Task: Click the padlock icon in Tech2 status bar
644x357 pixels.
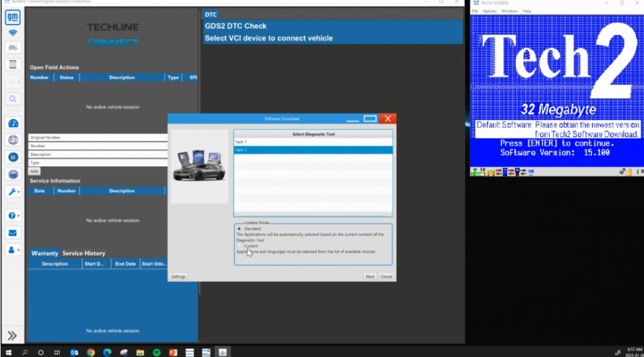Action: pyautogui.click(x=629, y=172)
